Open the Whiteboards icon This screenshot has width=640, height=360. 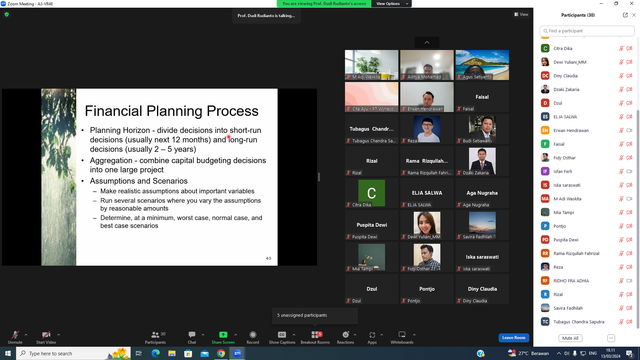coord(402,335)
